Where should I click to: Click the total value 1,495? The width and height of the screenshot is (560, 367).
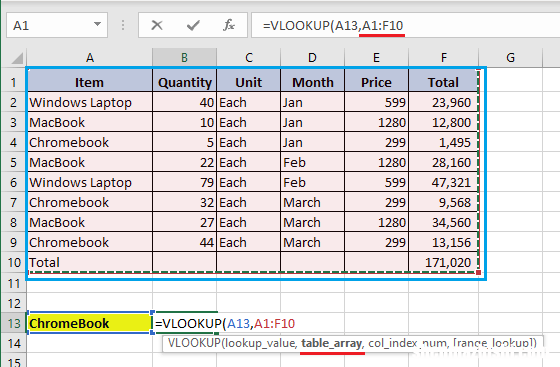(443, 142)
